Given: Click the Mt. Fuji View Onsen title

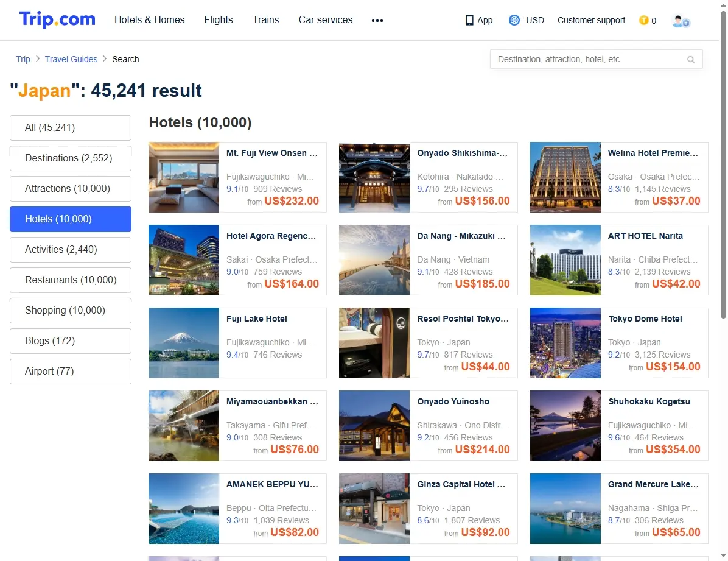Looking at the screenshot, I should pos(272,153).
